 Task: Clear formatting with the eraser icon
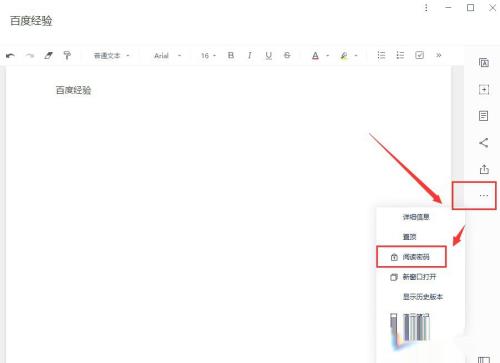coord(49,55)
